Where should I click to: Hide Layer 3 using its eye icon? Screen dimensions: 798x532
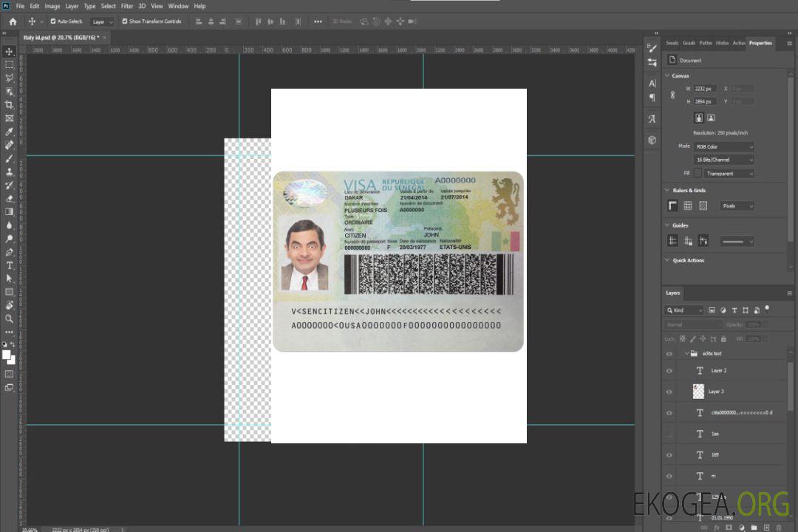click(x=669, y=392)
